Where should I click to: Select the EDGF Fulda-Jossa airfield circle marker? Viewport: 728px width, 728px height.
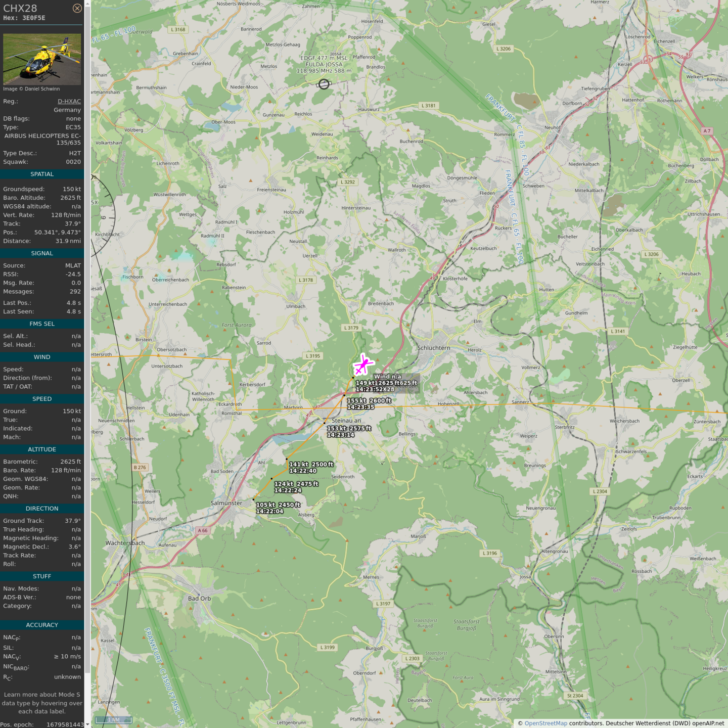click(324, 84)
